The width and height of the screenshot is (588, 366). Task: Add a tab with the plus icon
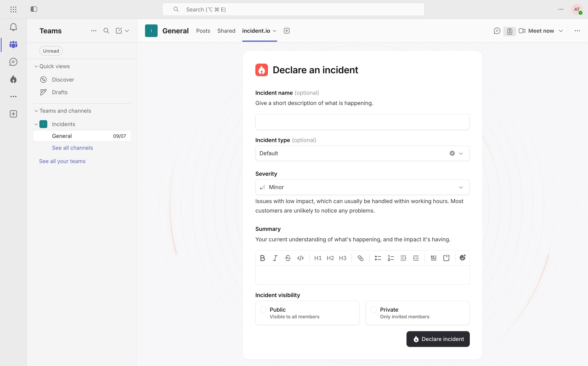tap(287, 31)
